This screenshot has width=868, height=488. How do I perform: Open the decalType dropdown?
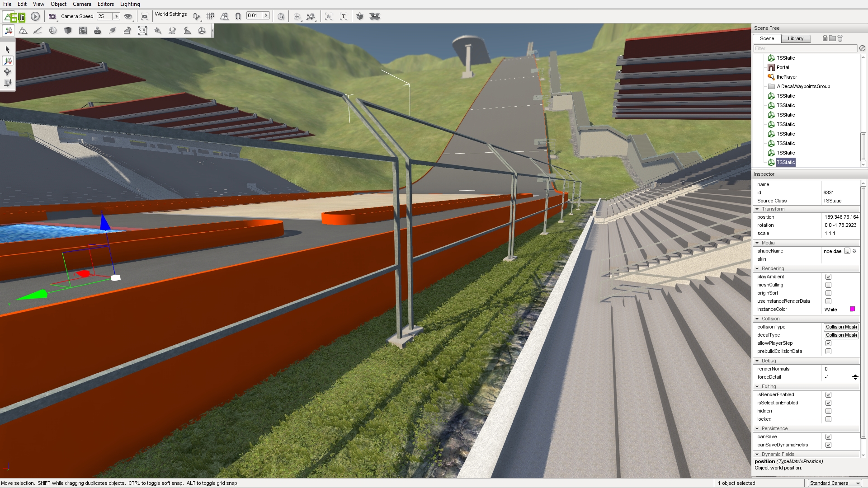[x=841, y=335]
